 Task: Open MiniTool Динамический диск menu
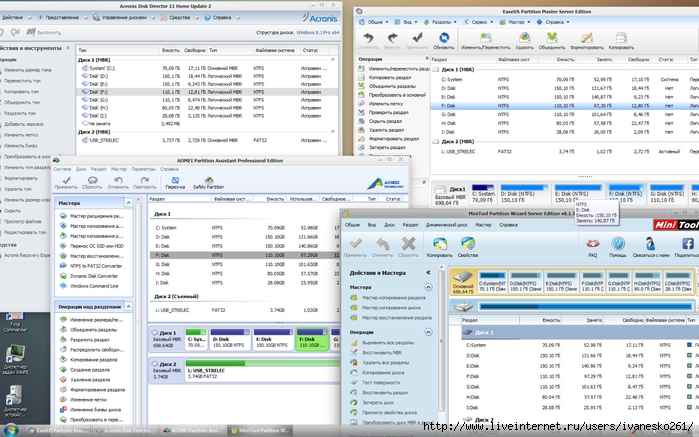[446, 225]
